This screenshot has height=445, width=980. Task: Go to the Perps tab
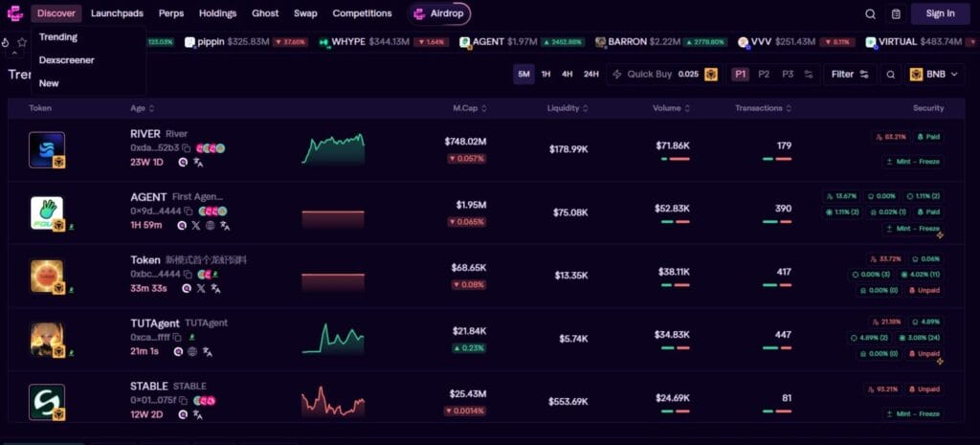click(x=171, y=13)
